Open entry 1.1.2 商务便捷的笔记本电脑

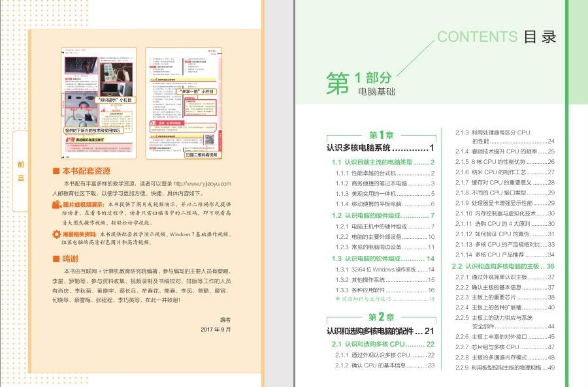coord(385,183)
